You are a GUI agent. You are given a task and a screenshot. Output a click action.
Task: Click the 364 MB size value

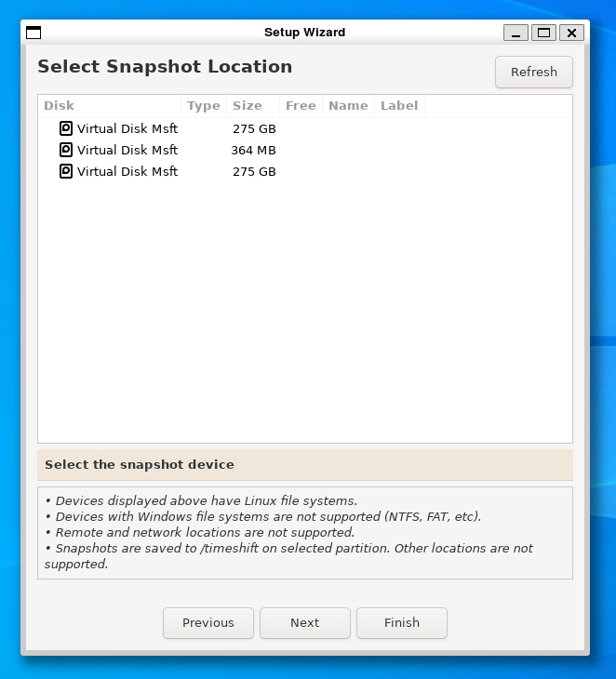click(x=253, y=151)
